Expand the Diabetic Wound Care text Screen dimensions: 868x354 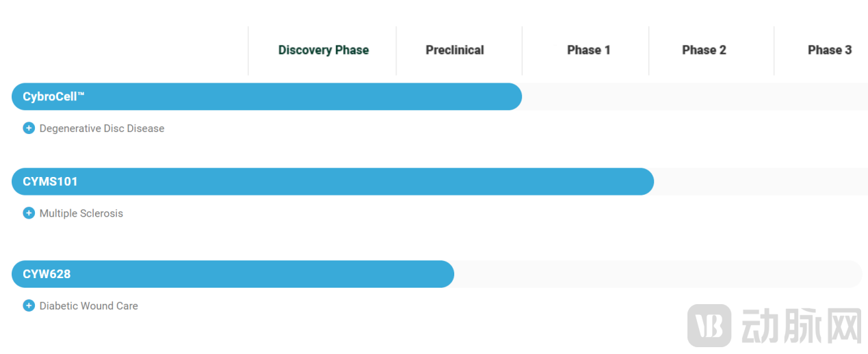(89, 305)
